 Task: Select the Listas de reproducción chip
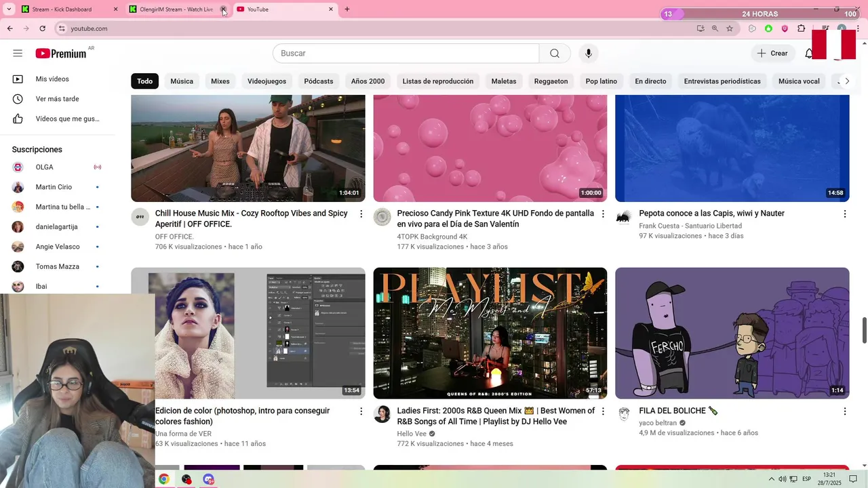[x=438, y=81]
